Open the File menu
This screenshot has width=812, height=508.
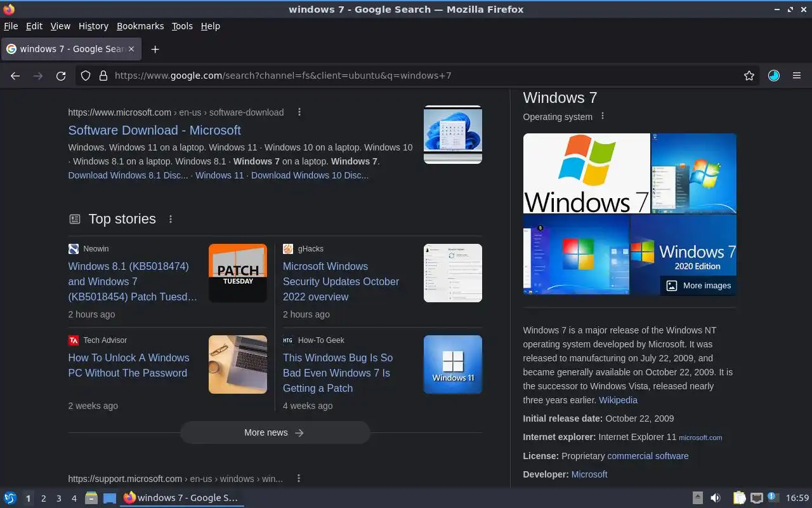(x=11, y=26)
